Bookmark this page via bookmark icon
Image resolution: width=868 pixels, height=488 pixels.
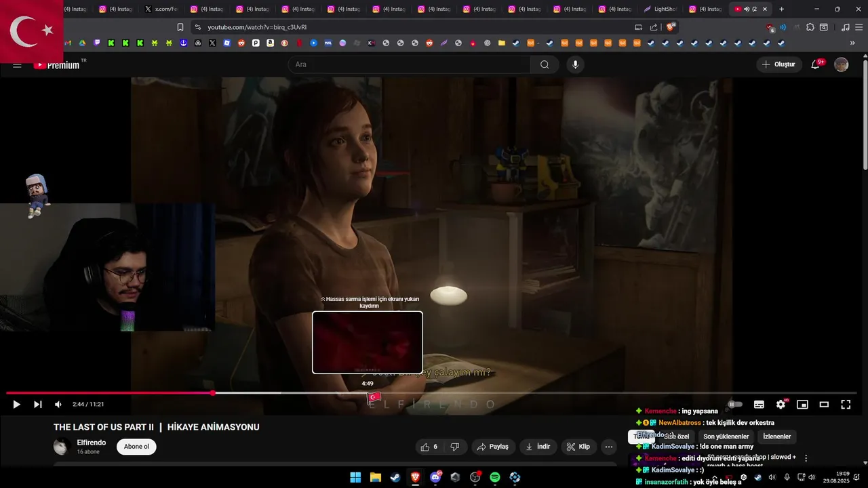(x=180, y=27)
